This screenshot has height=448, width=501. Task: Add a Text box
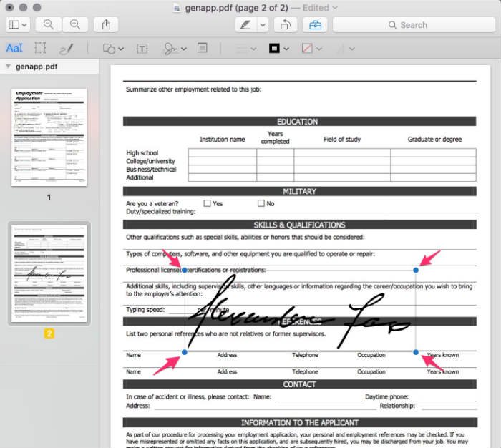point(142,49)
